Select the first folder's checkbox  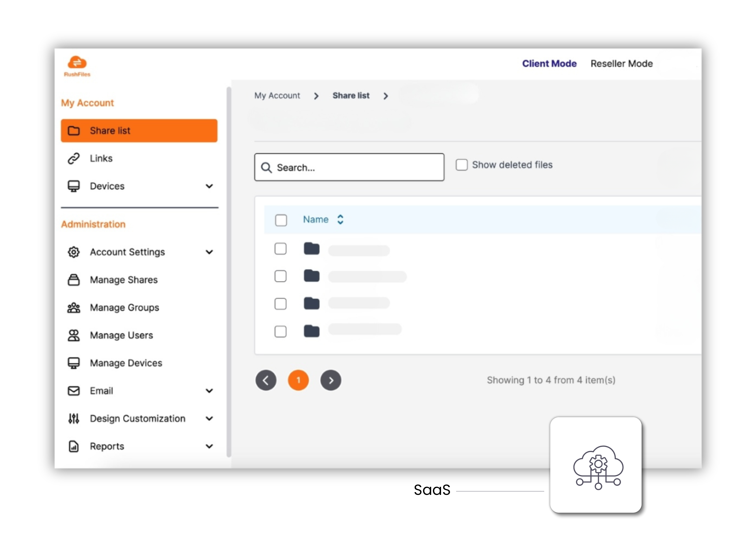280,248
